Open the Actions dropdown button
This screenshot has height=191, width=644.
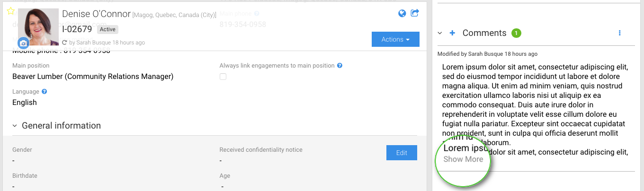395,39
